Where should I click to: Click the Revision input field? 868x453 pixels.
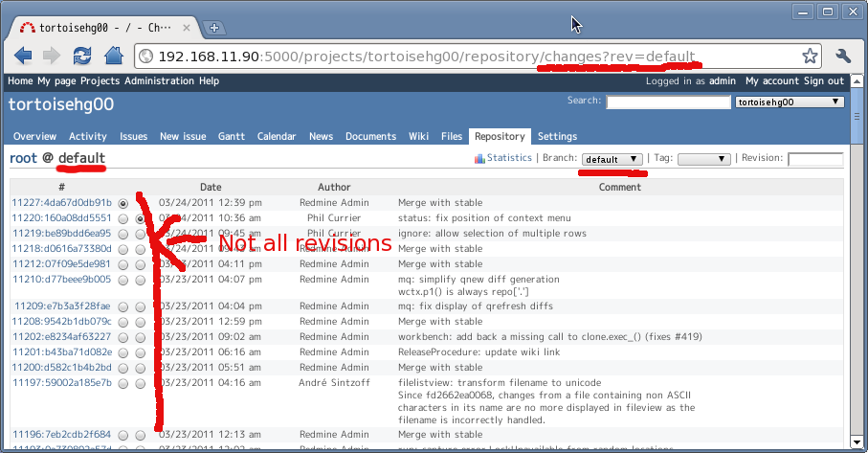tap(815, 159)
